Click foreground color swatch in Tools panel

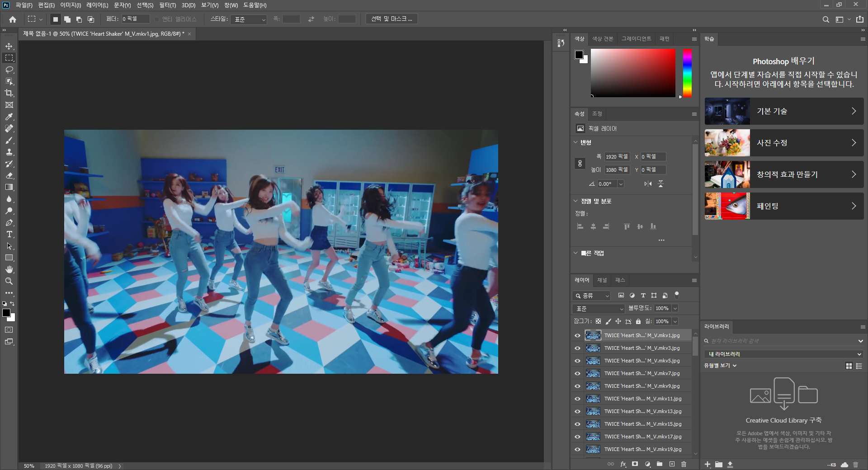point(6,313)
